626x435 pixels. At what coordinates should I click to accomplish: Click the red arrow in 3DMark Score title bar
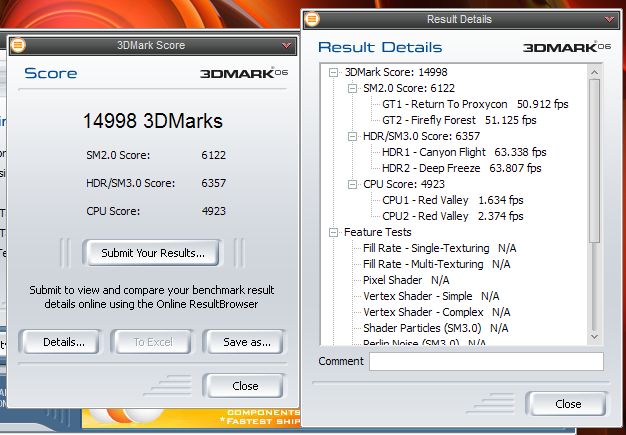[x=286, y=45]
